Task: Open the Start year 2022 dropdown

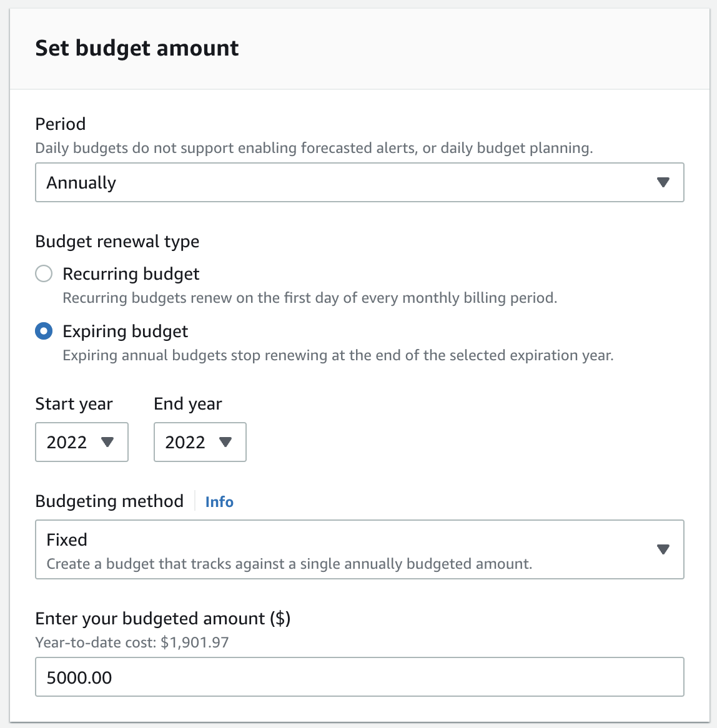Action: pos(82,442)
